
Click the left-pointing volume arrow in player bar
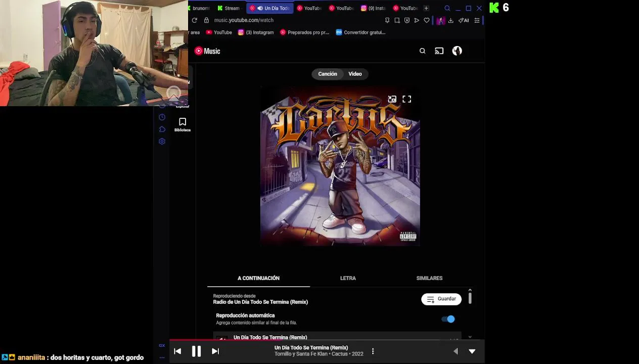click(x=455, y=351)
